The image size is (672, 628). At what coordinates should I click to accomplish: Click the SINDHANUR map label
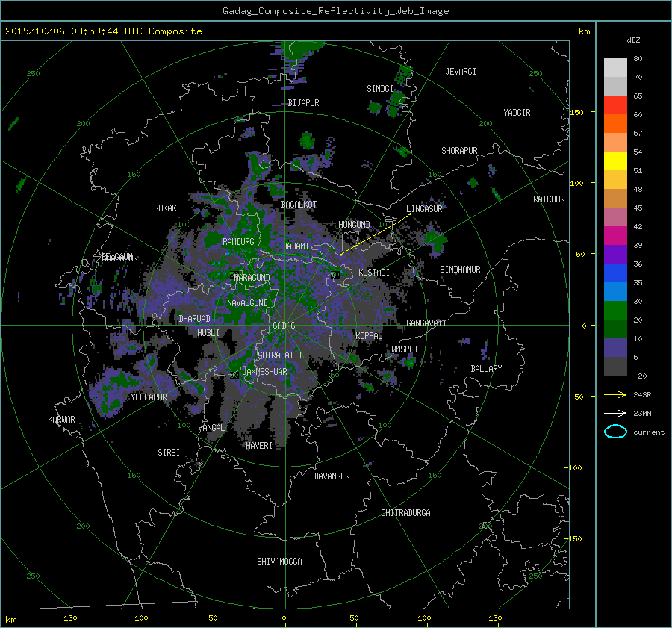click(460, 270)
